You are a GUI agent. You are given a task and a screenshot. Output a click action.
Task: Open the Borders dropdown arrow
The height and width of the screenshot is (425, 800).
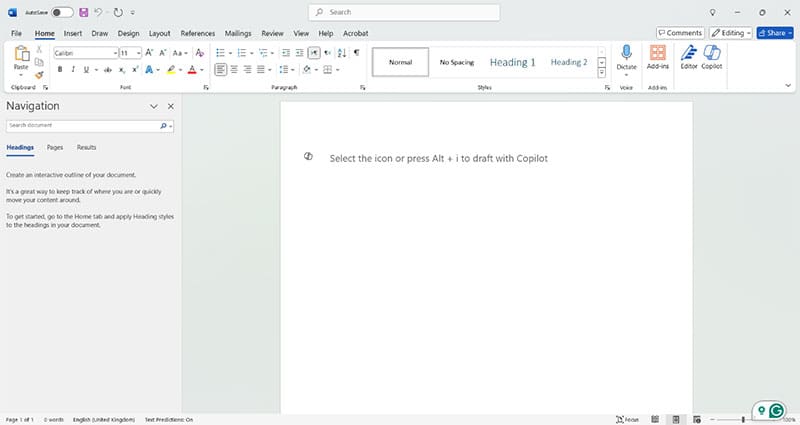click(x=338, y=69)
